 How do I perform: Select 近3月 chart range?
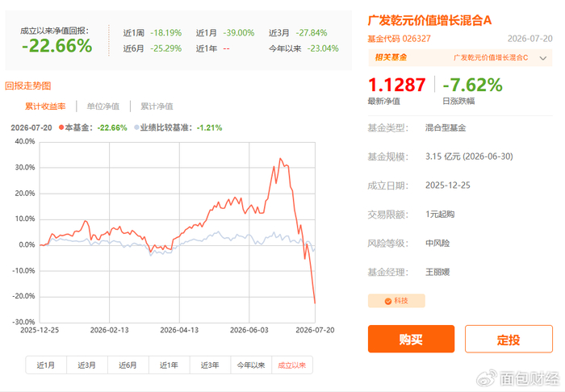87,365
